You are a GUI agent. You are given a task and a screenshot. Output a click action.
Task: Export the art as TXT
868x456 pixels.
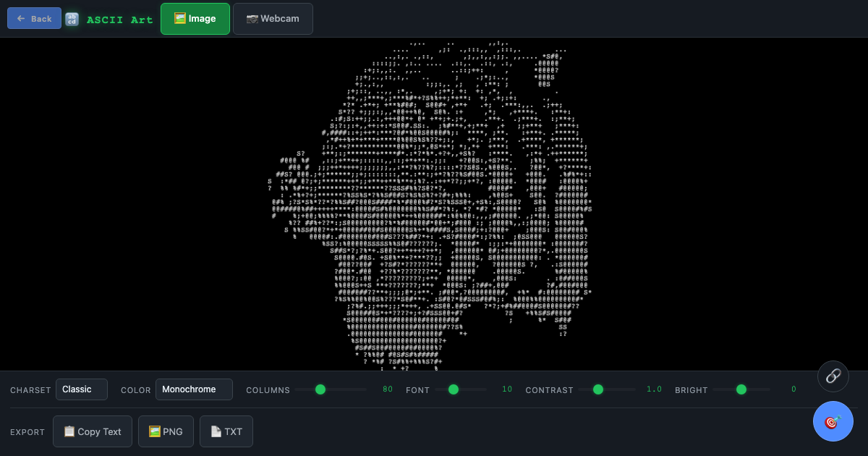coord(226,431)
